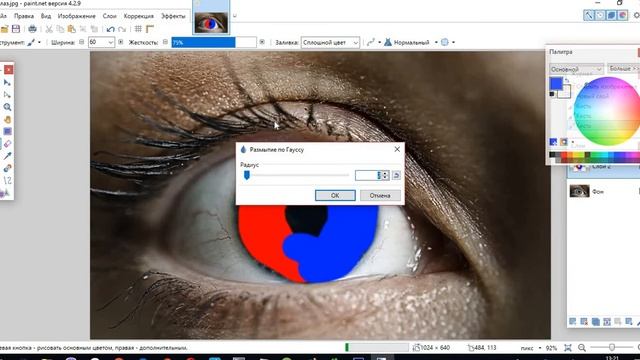The width and height of the screenshot is (640, 360).
Task: Click the Print icon in the toolbar
Action: tap(32, 29)
